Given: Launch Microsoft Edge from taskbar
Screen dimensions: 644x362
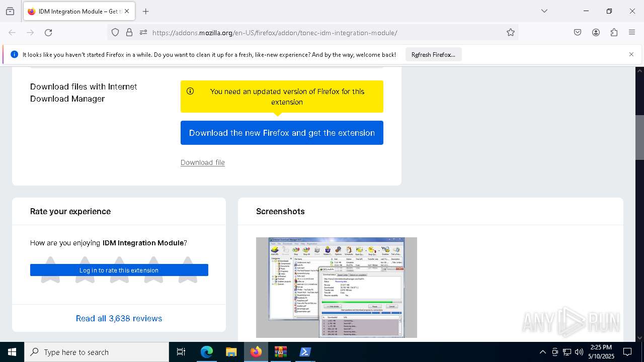Looking at the screenshot, I should (x=207, y=352).
